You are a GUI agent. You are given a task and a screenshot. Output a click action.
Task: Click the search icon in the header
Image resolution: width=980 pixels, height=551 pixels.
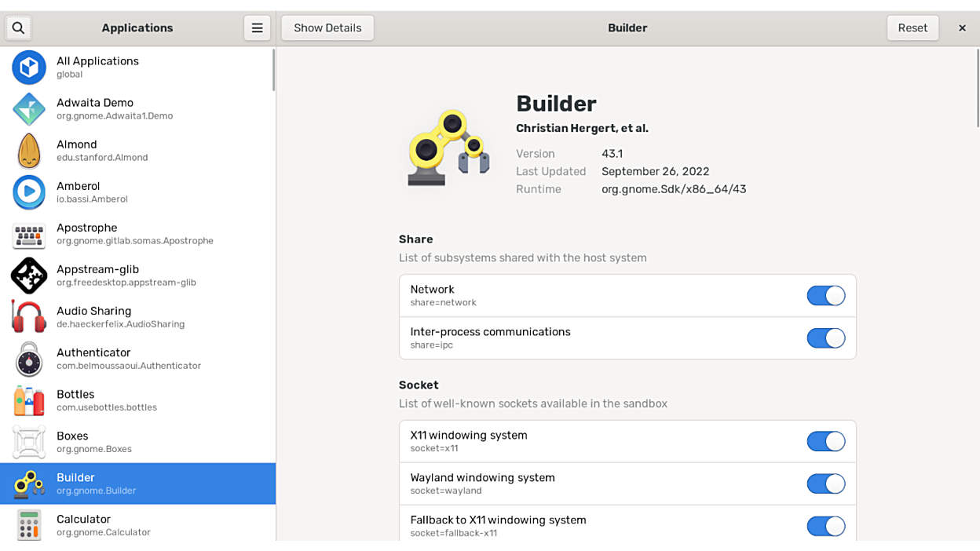[18, 28]
